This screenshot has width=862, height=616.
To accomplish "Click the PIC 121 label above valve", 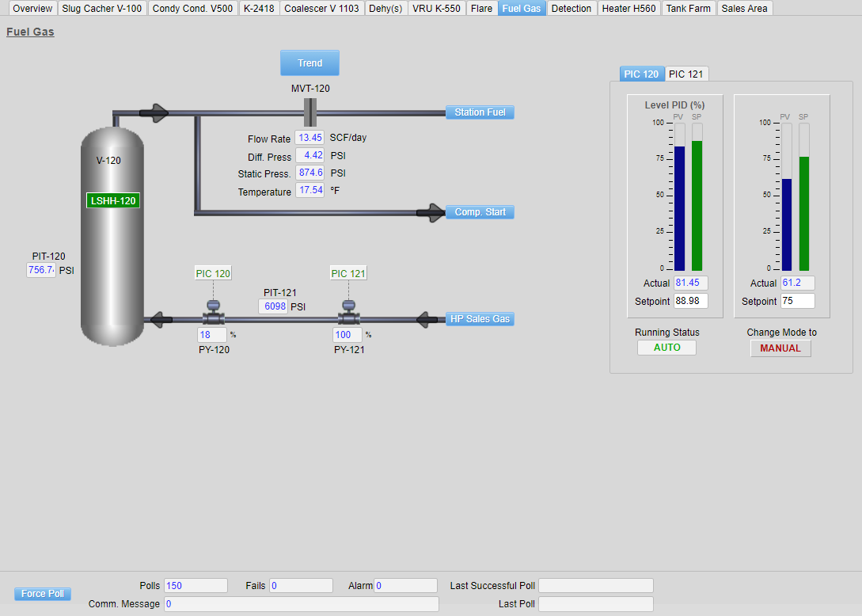I will coord(348,273).
